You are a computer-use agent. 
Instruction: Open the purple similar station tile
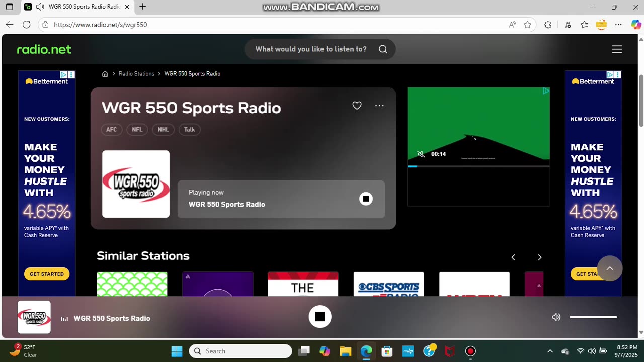pos(217,284)
